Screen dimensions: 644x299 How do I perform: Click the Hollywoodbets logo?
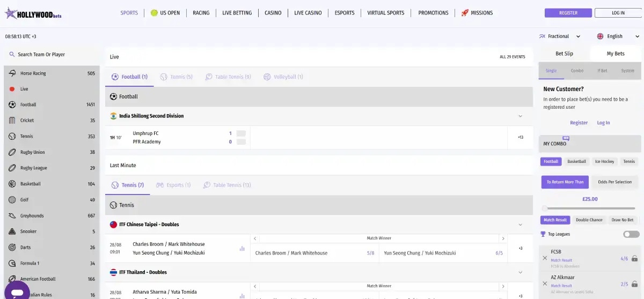pos(33,13)
